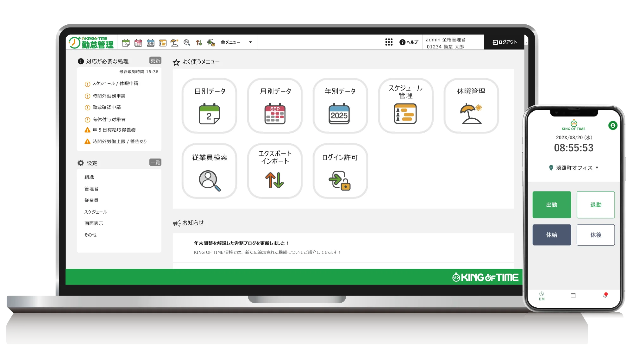The width and height of the screenshot is (633, 364).
Task: Tap the notification bell on phone
Action: [605, 295]
